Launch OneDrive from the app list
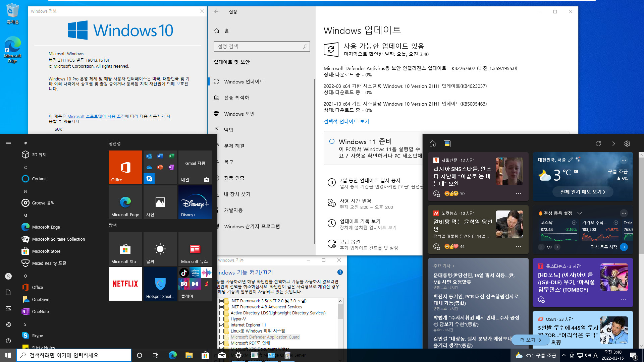Image resolution: width=644 pixels, height=362 pixels. coord(60,299)
